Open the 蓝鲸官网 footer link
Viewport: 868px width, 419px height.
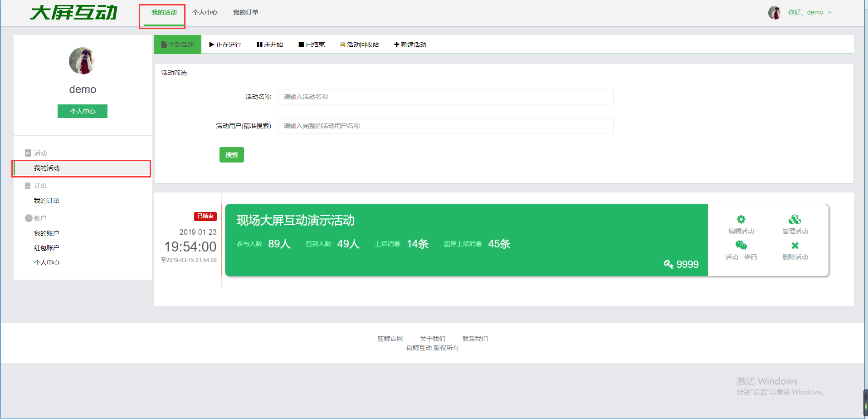390,339
